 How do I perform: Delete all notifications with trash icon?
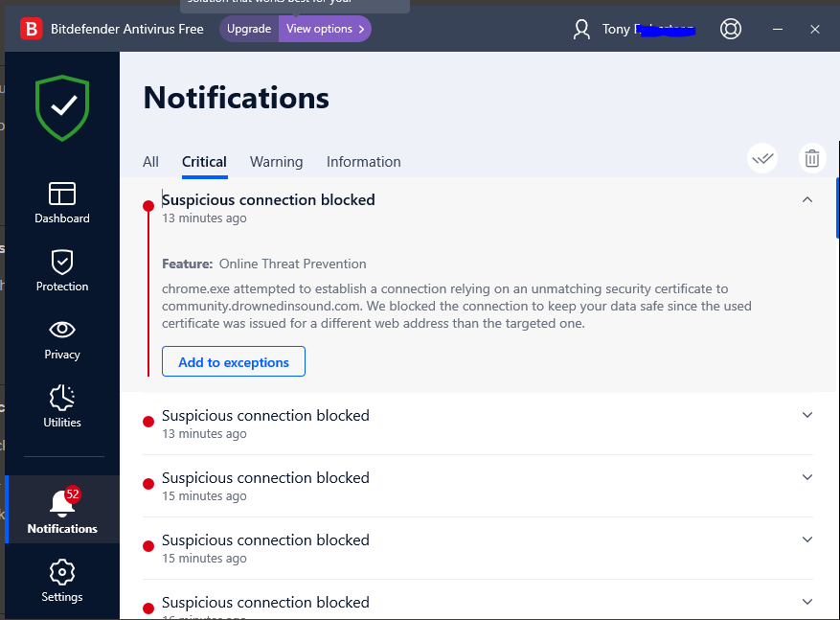tap(812, 159)
